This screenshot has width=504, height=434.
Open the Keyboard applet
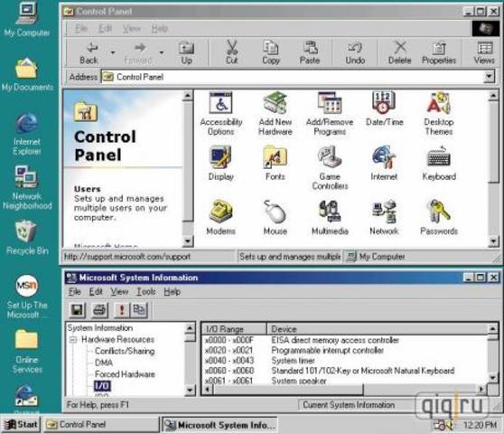pos(439,164)
